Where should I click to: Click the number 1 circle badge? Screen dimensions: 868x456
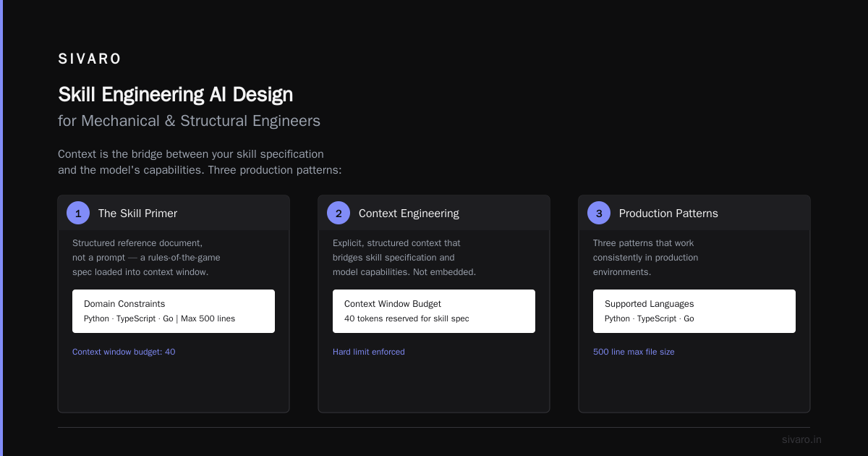78,213
